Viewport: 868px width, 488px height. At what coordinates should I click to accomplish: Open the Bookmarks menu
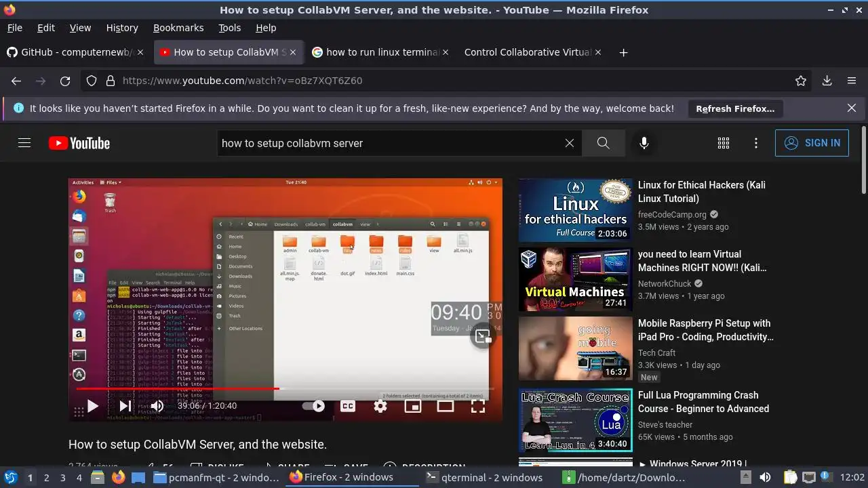tap(178, 28)
